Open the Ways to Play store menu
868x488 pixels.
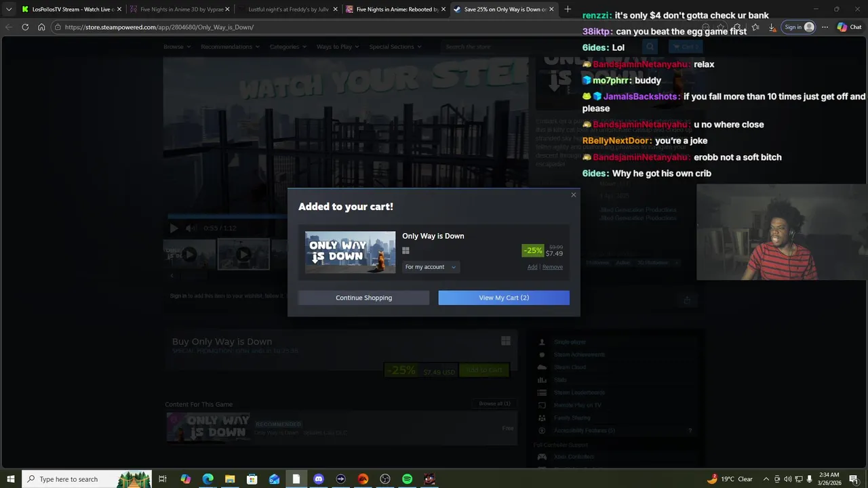tap(338, 47)
